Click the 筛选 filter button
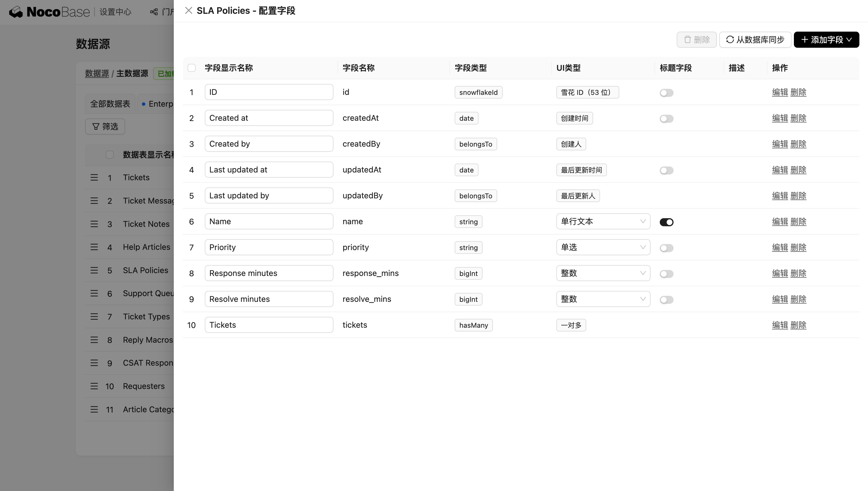Viewport: 868px width, 491px height. [105, 126]
